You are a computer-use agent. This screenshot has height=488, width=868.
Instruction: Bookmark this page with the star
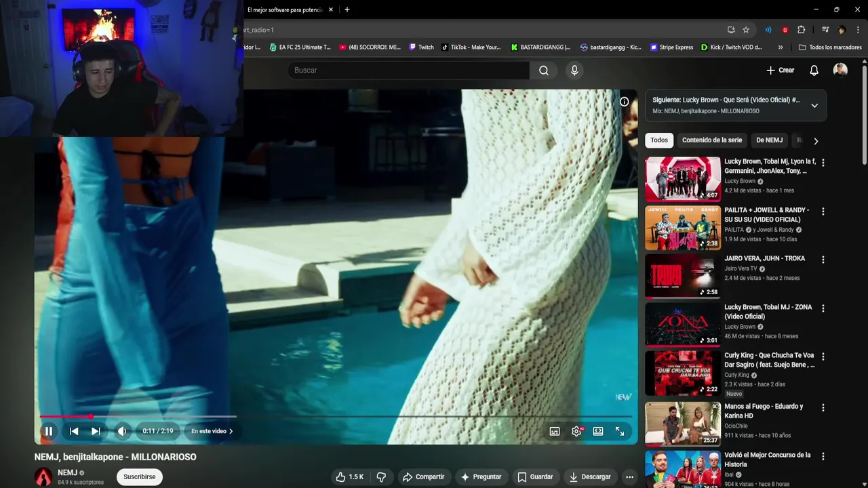[746, 30]
